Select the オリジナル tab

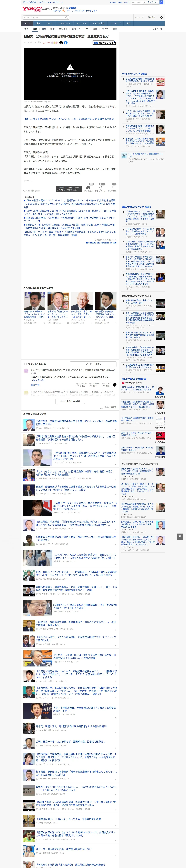tap(81, 24)
